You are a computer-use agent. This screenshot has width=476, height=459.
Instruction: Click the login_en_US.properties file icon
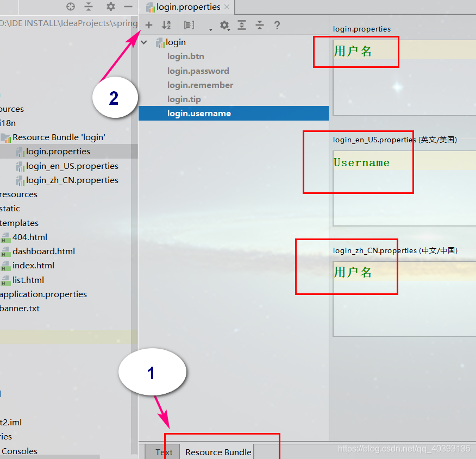20,167
